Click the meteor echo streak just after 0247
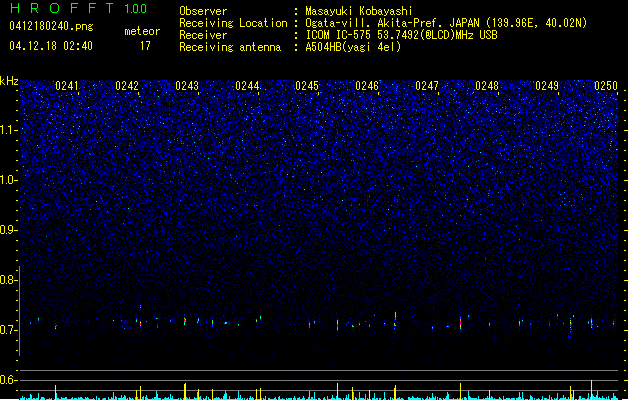Screen dimensions: 629x400 point(461,323)
